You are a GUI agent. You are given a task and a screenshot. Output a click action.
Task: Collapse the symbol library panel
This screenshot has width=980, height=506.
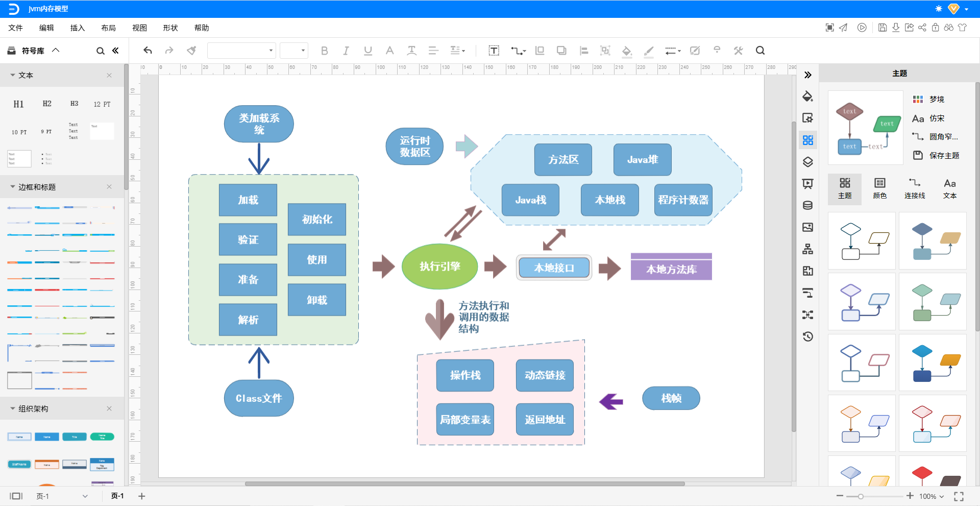click(115, 51)
